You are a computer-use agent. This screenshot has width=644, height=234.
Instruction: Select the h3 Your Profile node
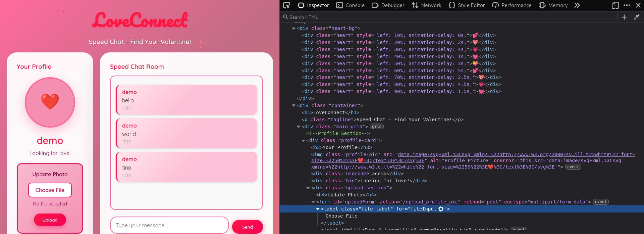click(x=341, y=147)
